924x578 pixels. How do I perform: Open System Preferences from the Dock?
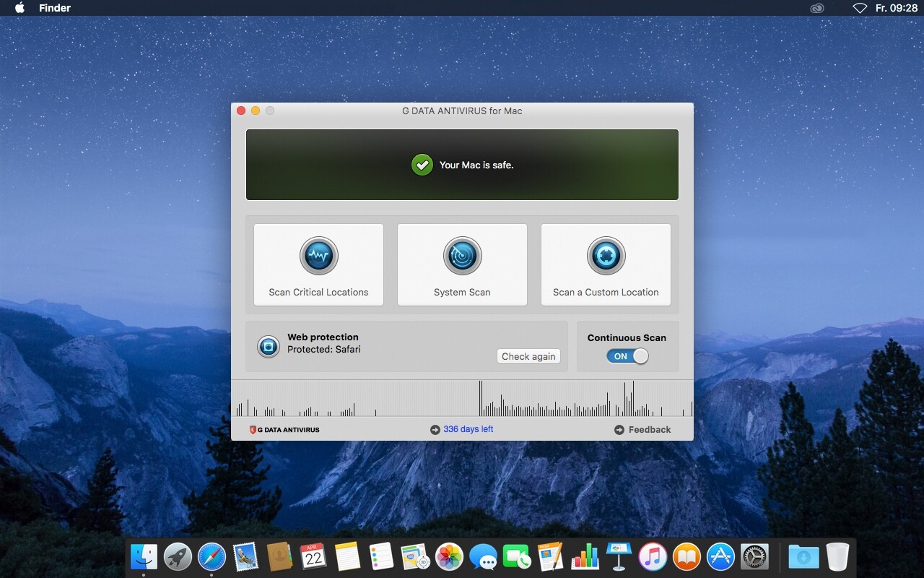(754, 557)
